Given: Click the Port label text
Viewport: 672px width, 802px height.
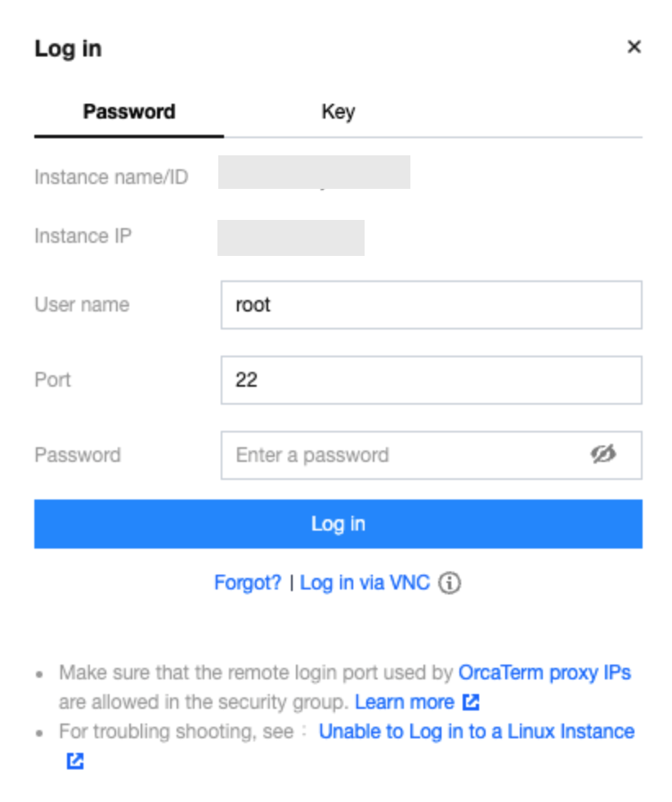Looking at the screenshot, I should pyautogui.click(x=53, y=380).
